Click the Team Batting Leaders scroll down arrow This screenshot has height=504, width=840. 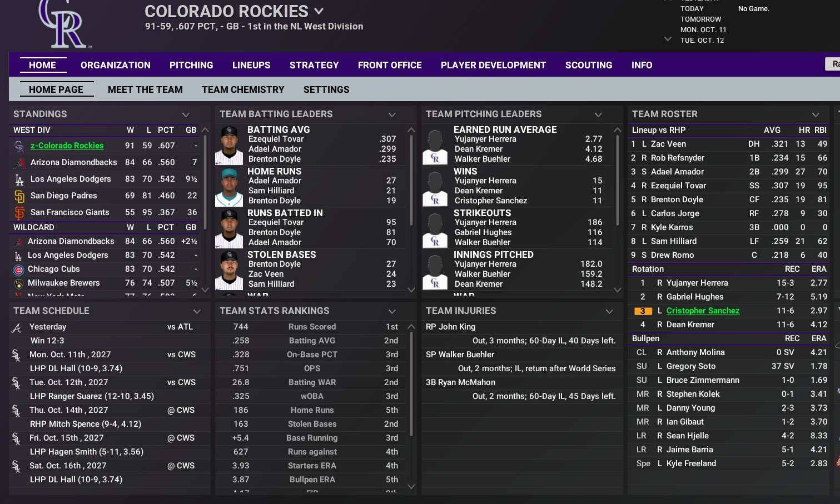point(411,290)
